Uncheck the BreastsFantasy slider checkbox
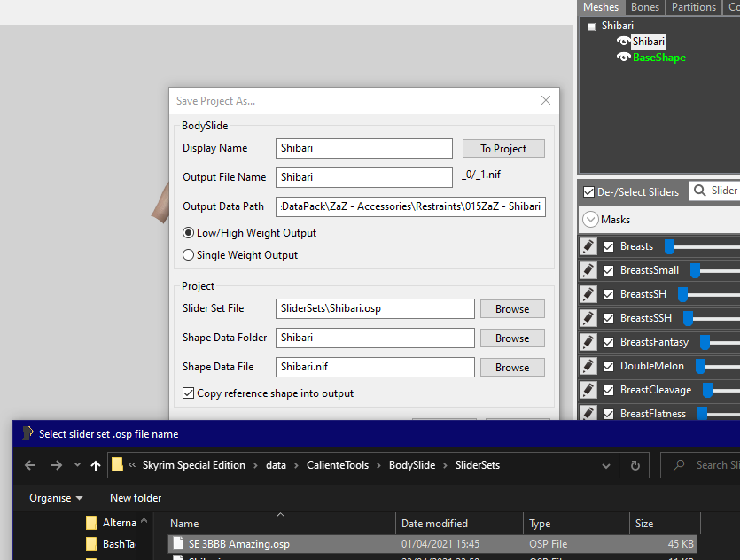The height and width of the screenshot is (560, 740). coord(608,343)
